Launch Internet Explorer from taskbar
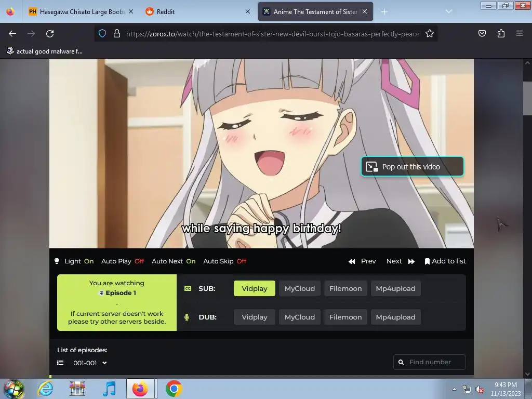This screenshot has width=532, height=399. click(x=46, y=389)
